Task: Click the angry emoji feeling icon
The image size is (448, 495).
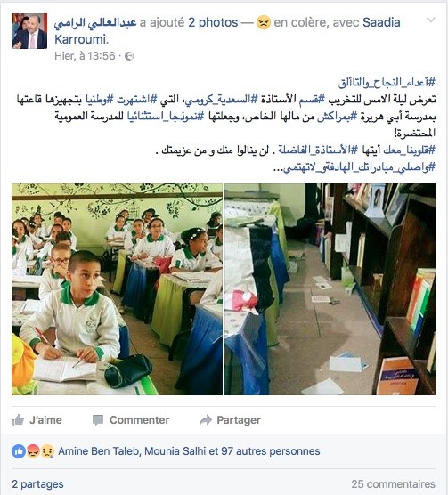Action: click(x=264, y=23)
